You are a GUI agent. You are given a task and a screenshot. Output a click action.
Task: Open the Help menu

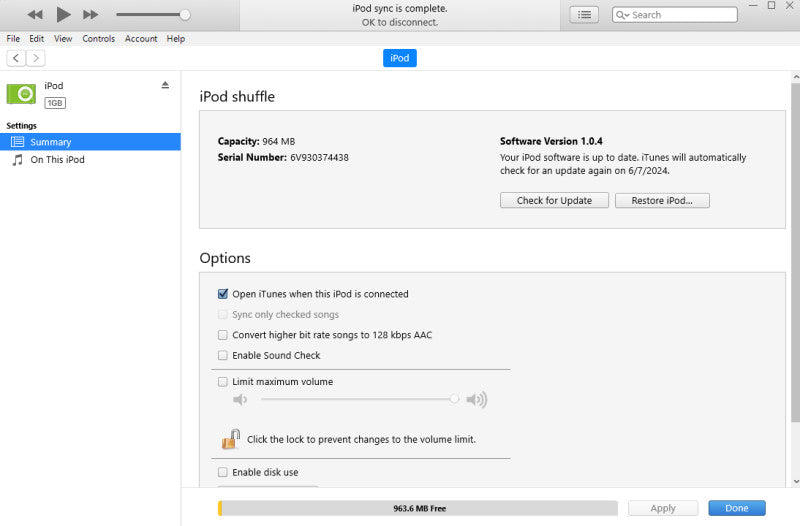coord(176,39)
